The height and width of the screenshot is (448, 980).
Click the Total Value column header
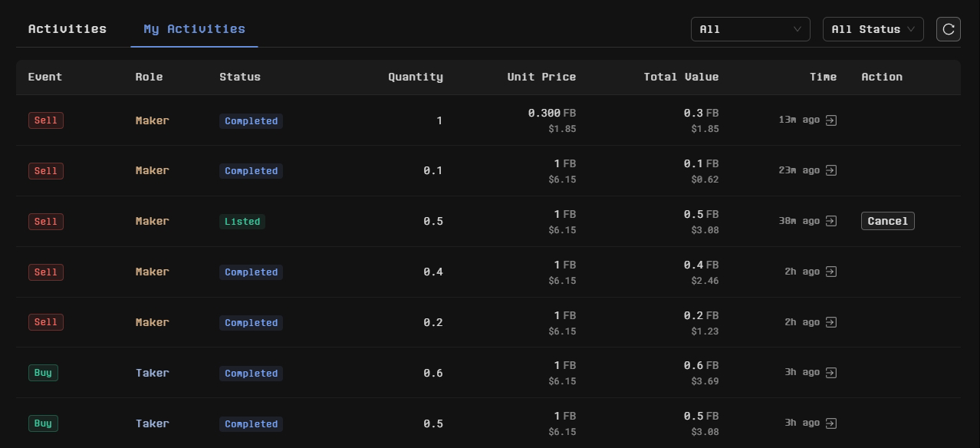coord(681,77)
